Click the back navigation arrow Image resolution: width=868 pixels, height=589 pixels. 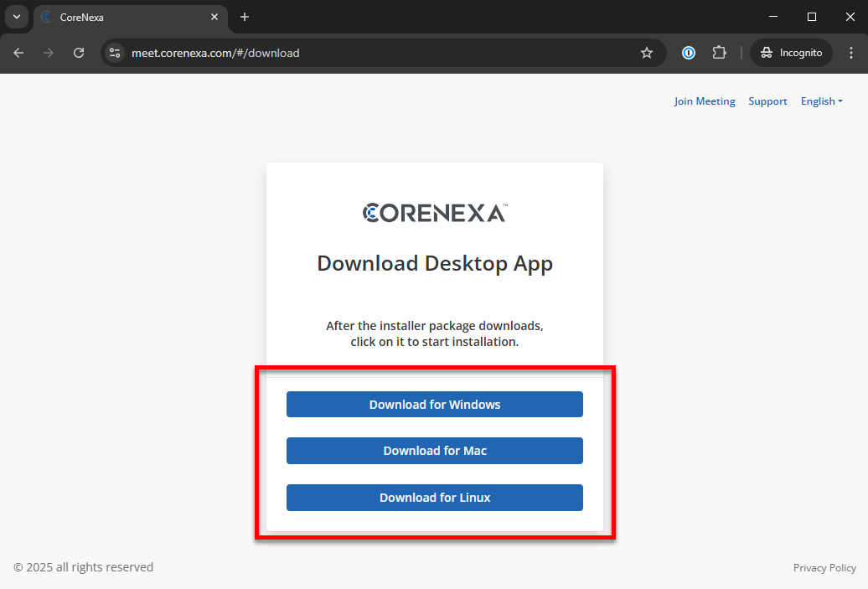coord(18,53)
